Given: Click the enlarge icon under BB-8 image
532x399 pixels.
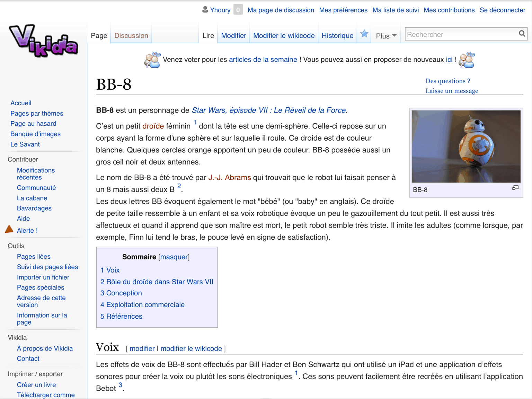Looking at the screenshot, I should point(515,188).
